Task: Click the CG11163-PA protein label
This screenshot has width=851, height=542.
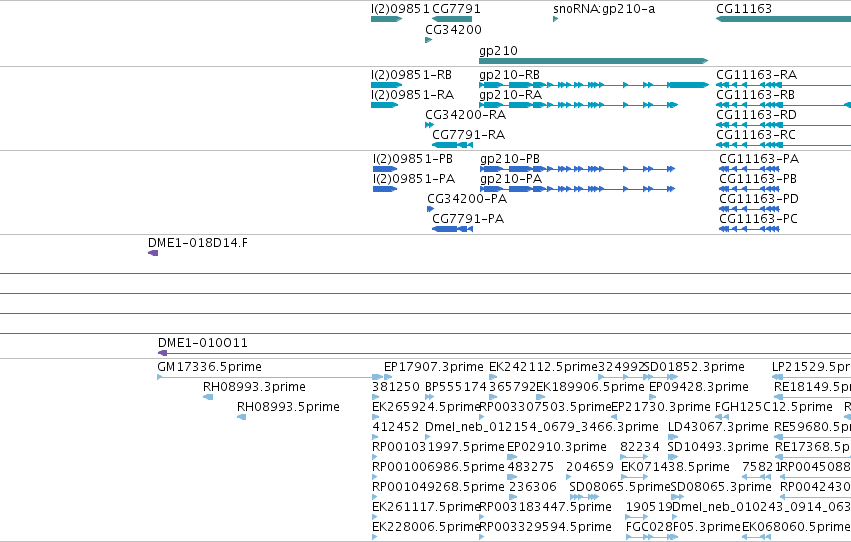Action: pos(759,159)
